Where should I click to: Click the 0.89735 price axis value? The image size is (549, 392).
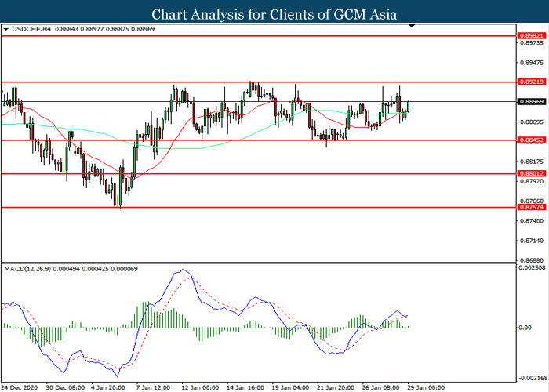click(x=530, y=46)
